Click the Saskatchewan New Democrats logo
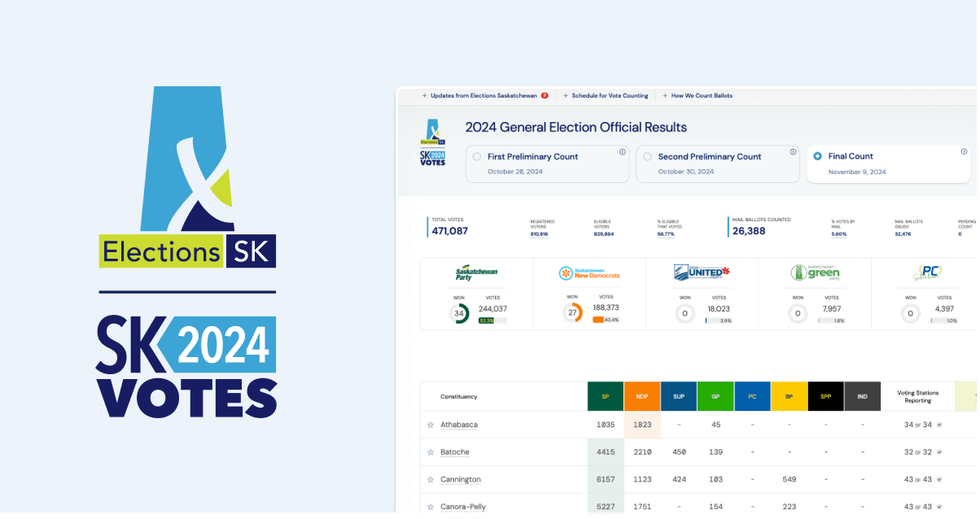Screen dimensions: 980x519 pyautogui.click(x=589, y=273)
